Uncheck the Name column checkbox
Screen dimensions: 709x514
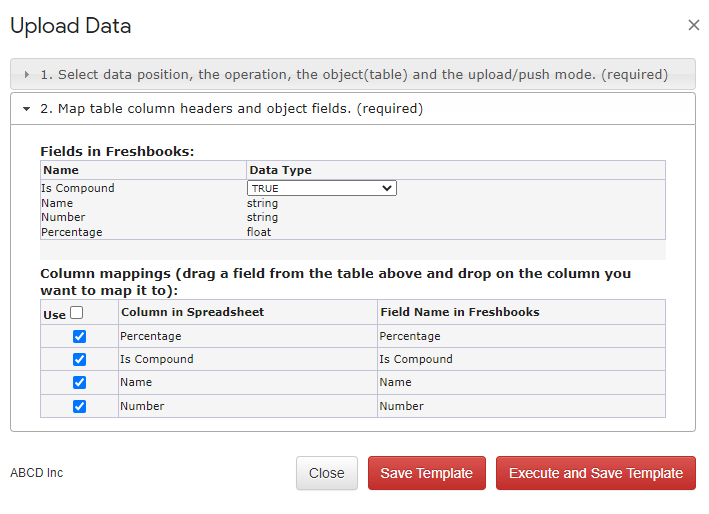[80, 382]
